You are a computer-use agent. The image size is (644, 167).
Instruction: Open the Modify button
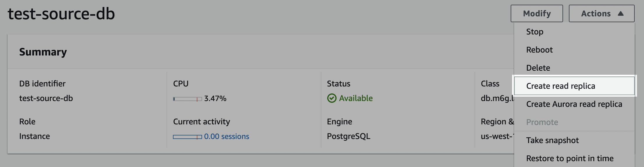coord(537,13)
